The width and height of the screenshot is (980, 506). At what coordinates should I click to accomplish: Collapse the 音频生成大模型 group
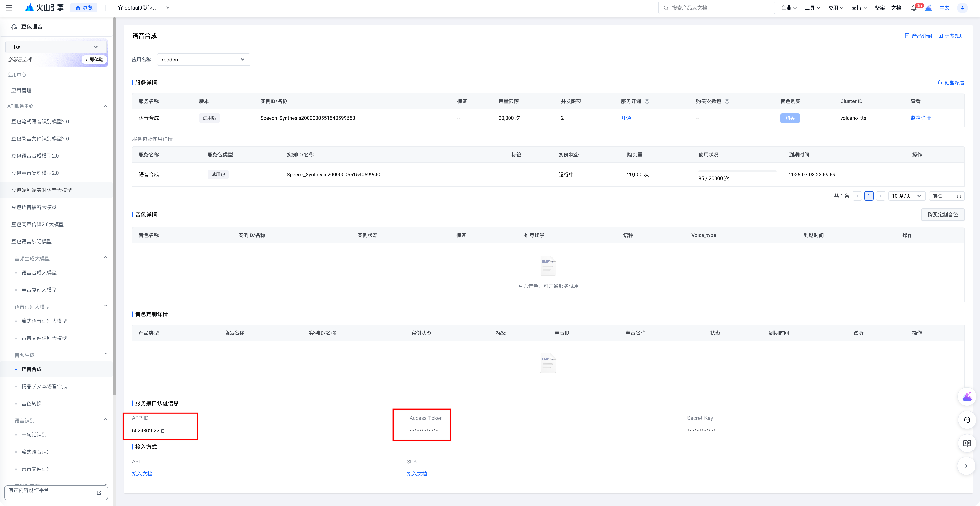(105, 257)
